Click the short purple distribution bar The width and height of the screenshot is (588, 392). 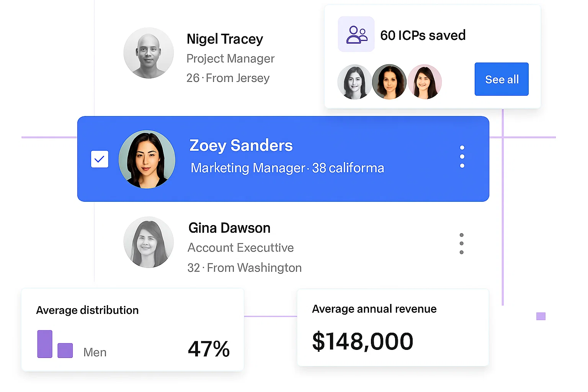tap(65, 351)
